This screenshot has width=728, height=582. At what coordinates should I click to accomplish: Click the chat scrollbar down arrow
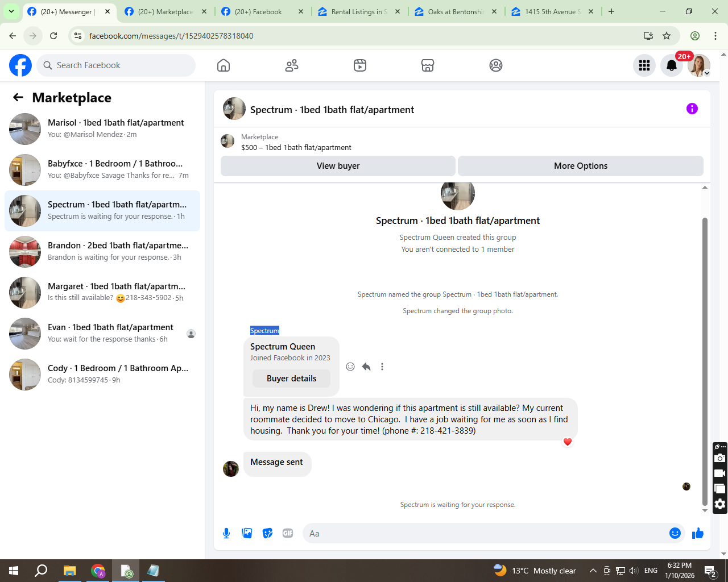point(705,510)
